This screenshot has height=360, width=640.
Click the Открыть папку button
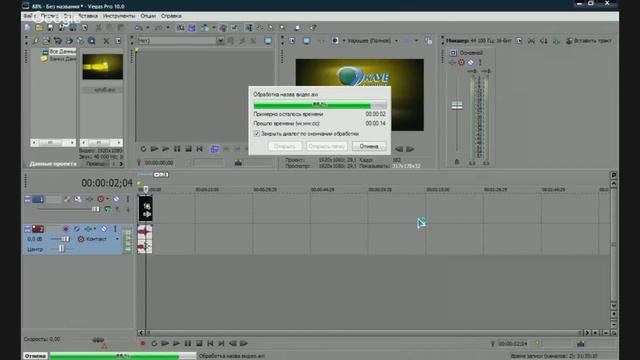tap(327, 146)
